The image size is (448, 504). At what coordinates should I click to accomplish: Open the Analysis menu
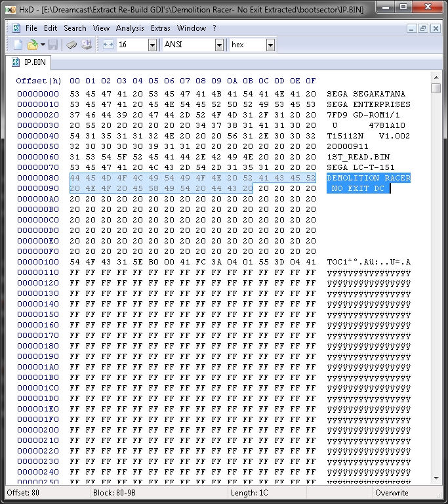click(130, 28)
